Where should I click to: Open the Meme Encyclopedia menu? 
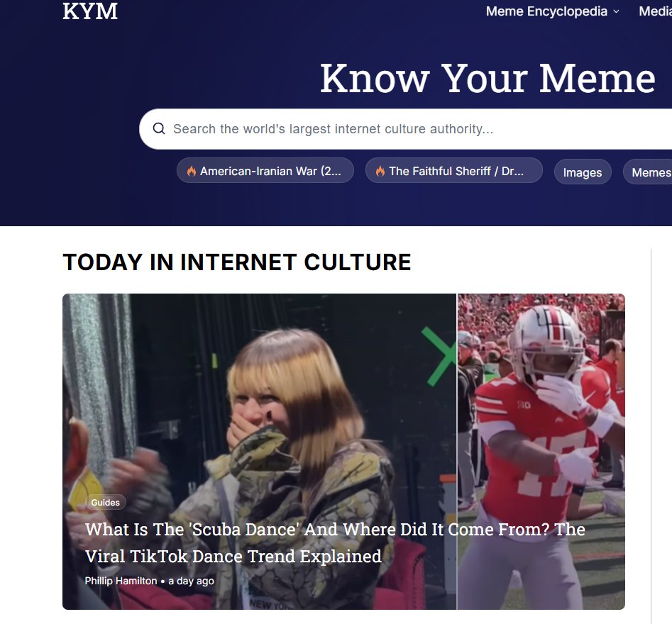pos(546,11)
